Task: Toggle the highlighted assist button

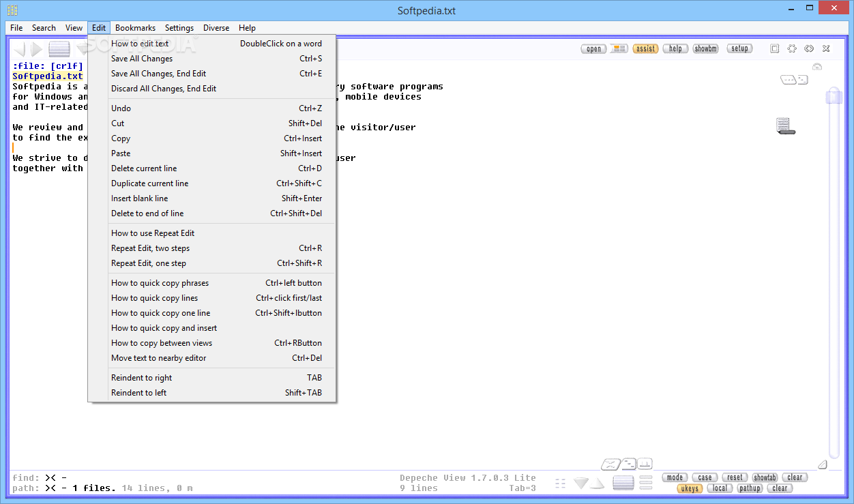Action: (x=645, y=48)
